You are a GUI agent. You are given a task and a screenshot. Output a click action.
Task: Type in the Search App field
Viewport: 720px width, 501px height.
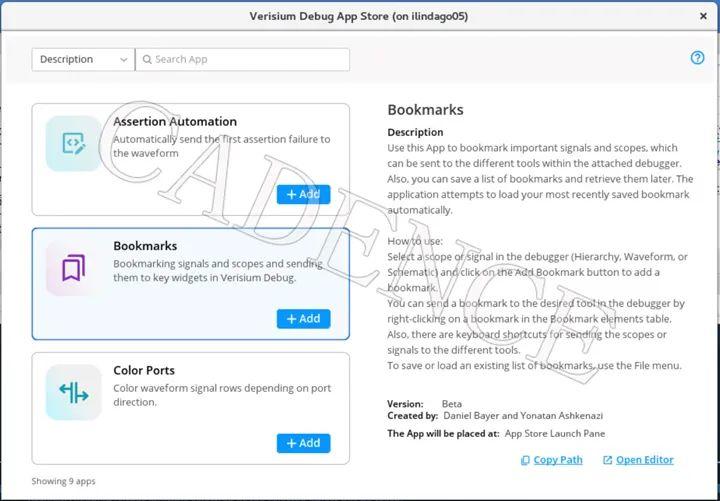[x=248, y=59]
